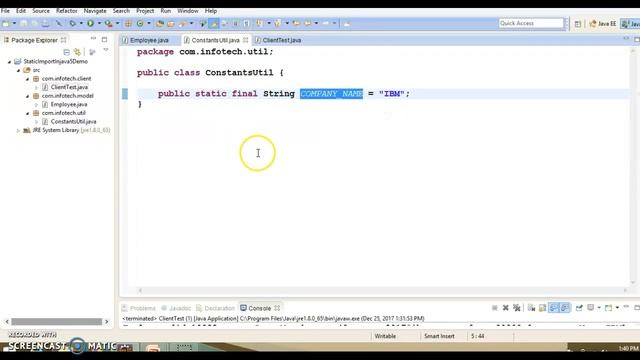The width and height of the screenshot is (640, 360).
Task: Open the Source menu
Action: (41, 11)
